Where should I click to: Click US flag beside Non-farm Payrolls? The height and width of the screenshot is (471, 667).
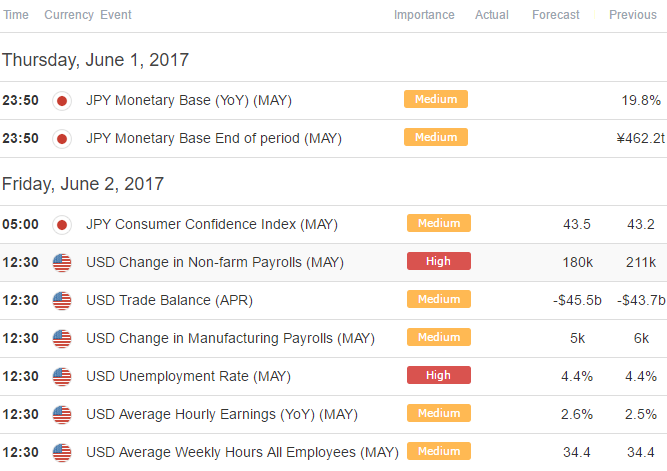[x=62, y=263]
